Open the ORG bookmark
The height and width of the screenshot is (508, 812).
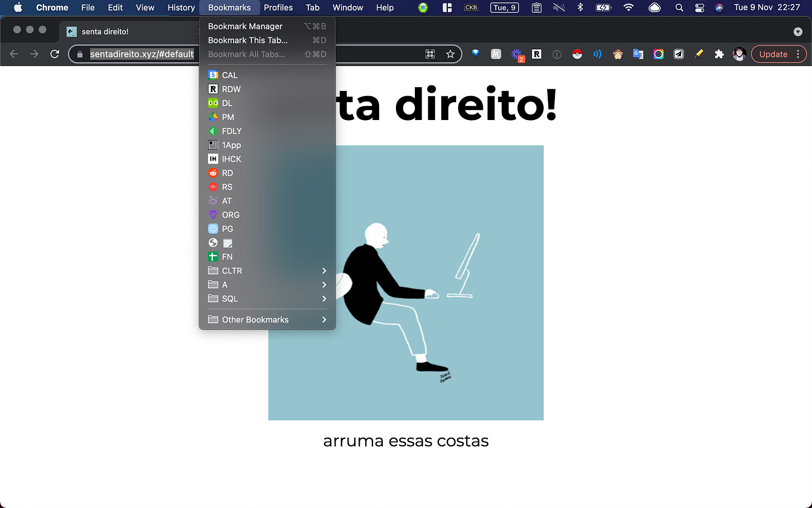(x=267, y=214)
